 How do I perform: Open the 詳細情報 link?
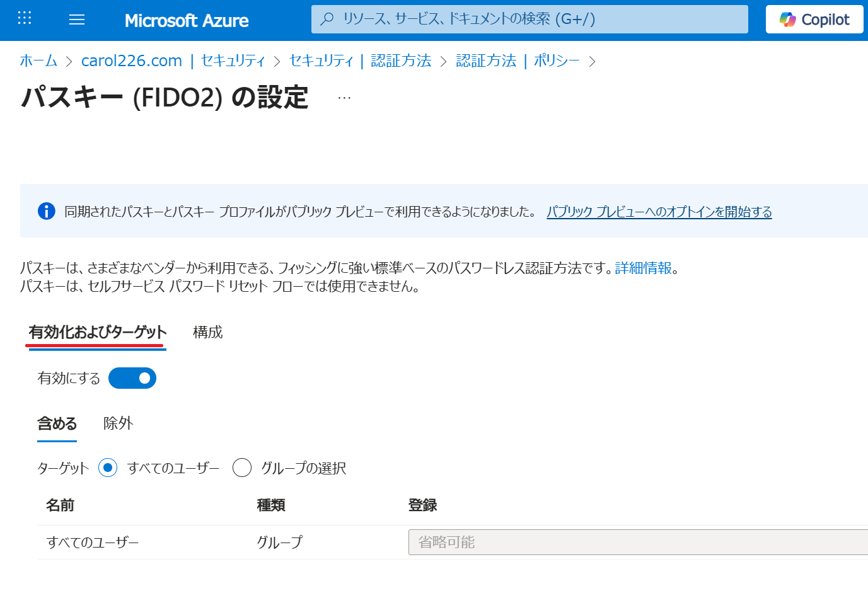click(644, 268)
